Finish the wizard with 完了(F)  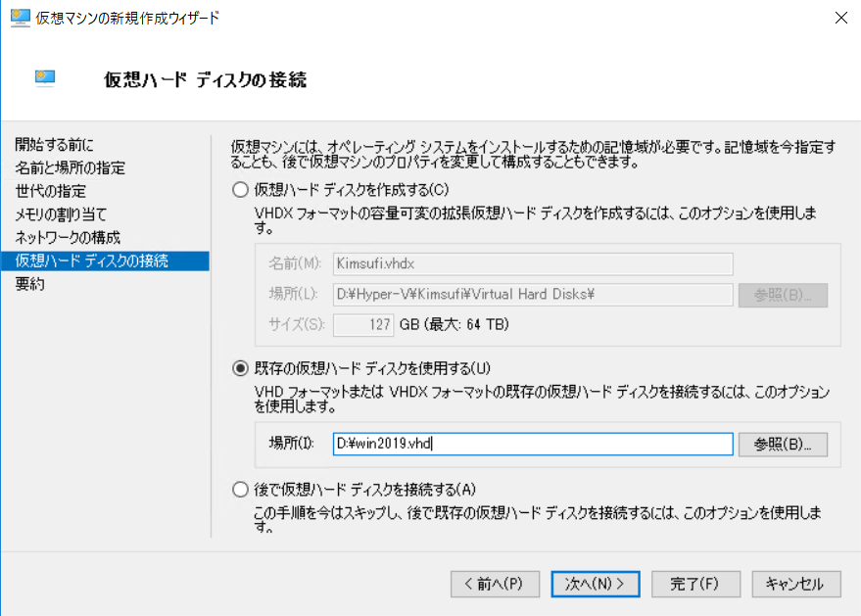(x=695, y=584)
